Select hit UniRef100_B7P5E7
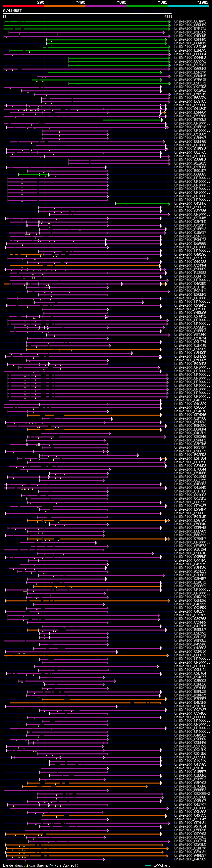Image resolution: width=212 pixels, height=868 pixels. [x=190, y=699]
